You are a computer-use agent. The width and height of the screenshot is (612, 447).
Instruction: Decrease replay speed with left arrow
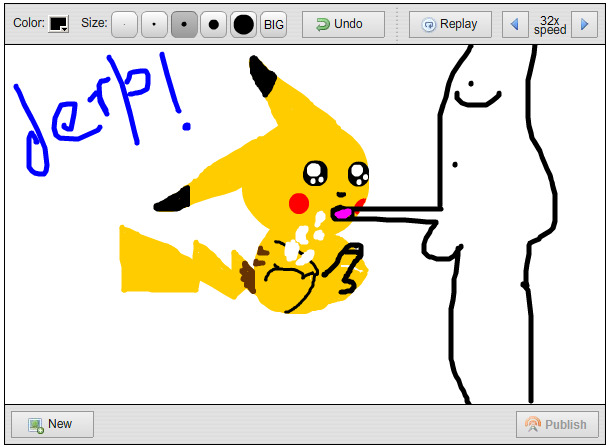click(x=515, y=24)
